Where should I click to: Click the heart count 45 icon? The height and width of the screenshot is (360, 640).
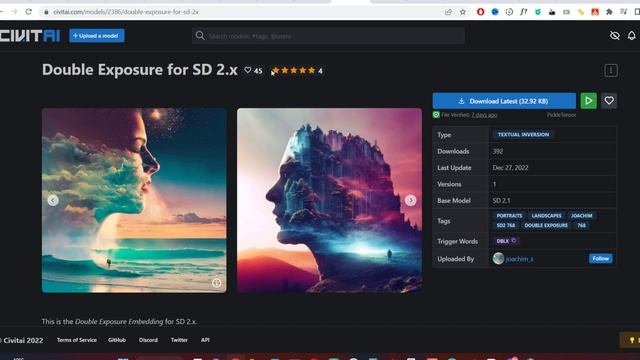coord(248,70)
